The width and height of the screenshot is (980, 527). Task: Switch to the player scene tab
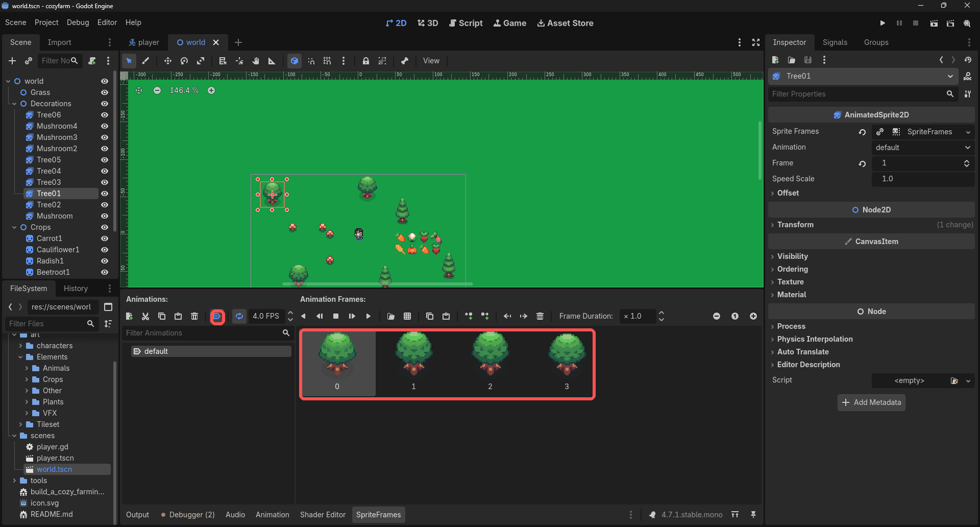[144, 42]
